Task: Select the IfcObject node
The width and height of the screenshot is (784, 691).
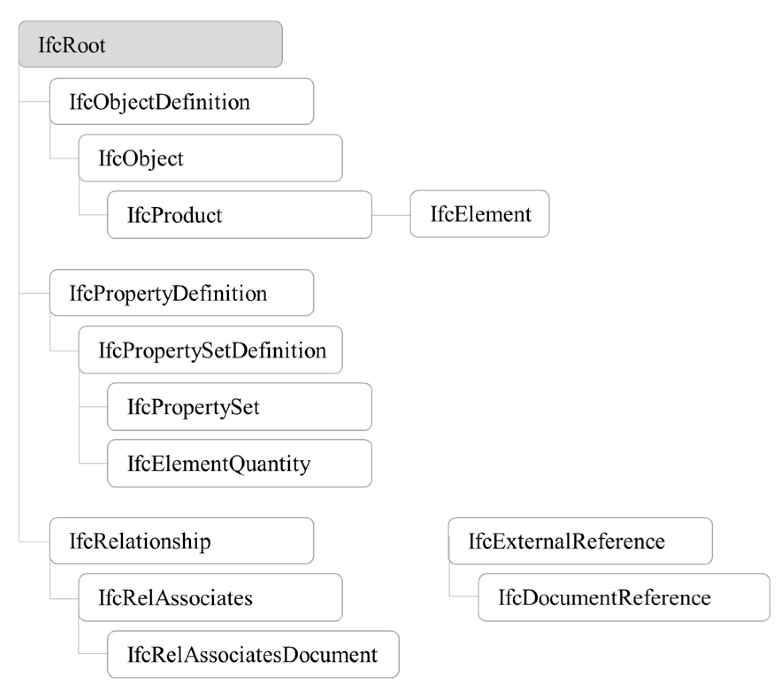Action: coord(210,158)
